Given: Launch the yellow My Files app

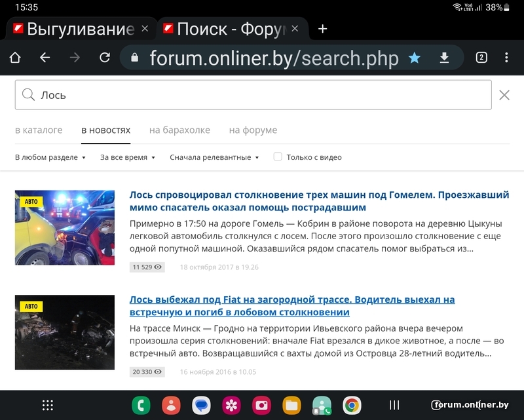Looking at the screenshot, I should click(291, 406).
